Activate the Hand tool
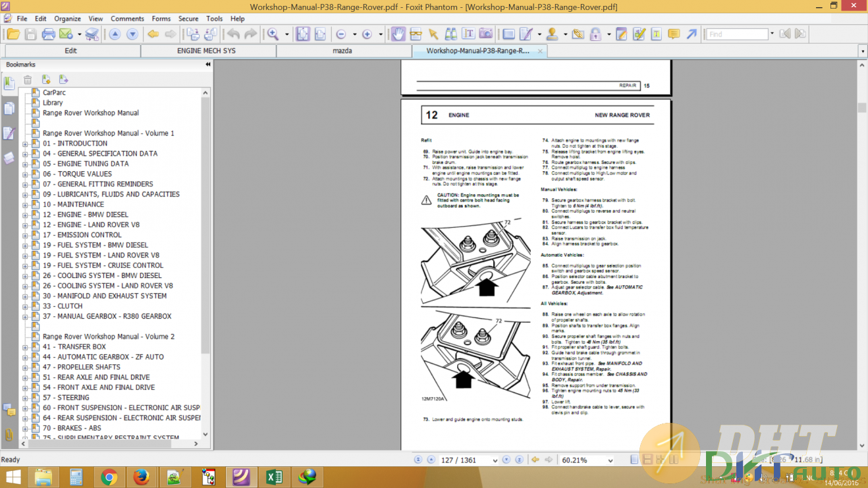 [x=398, y=34]
